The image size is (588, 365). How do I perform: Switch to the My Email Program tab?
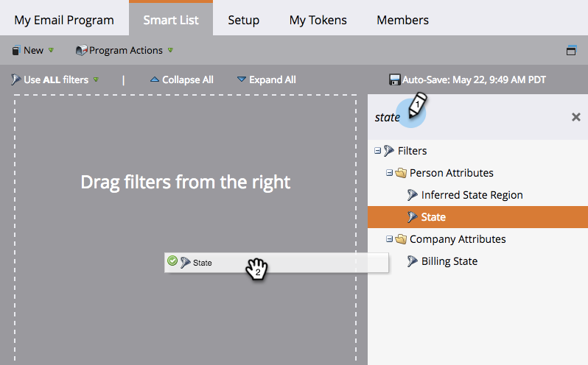[x=64, y=20]
